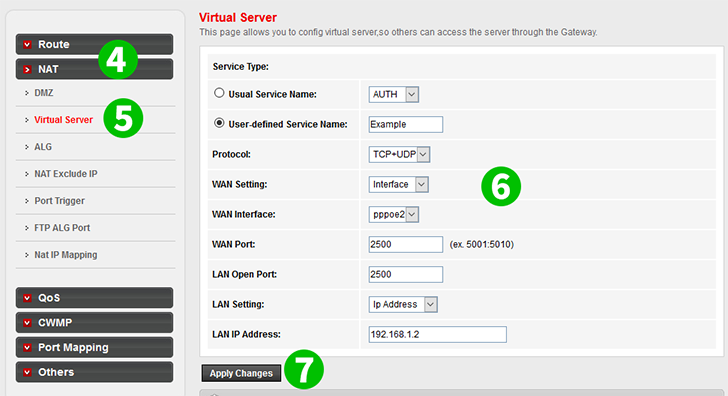728x396 pixels.
Task: Click the 'LAN Setting:' label
Action: pos(238,305)
